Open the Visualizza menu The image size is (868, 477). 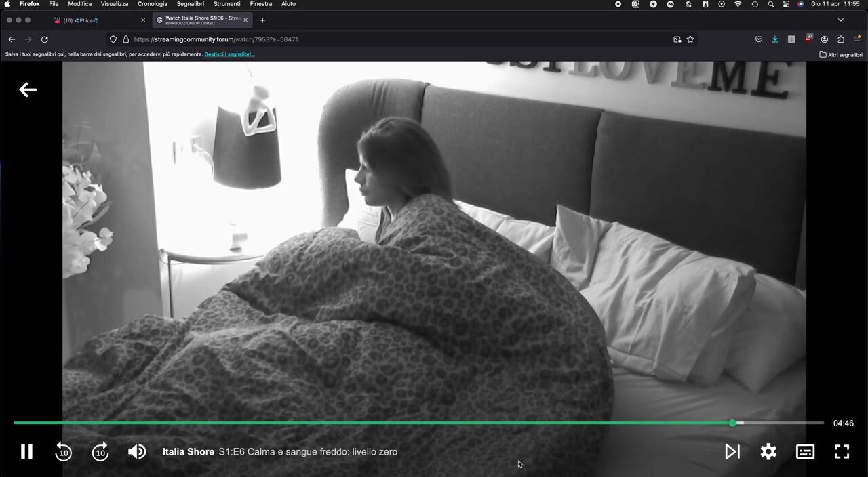pos(115,4)
